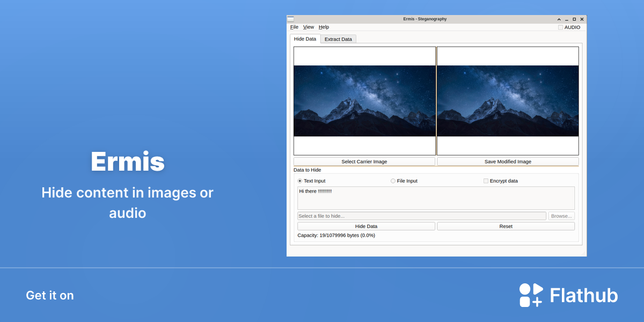Click the Browse button
Image resolution: width=644 pixels, height=322 pixels.
(561, 216)
